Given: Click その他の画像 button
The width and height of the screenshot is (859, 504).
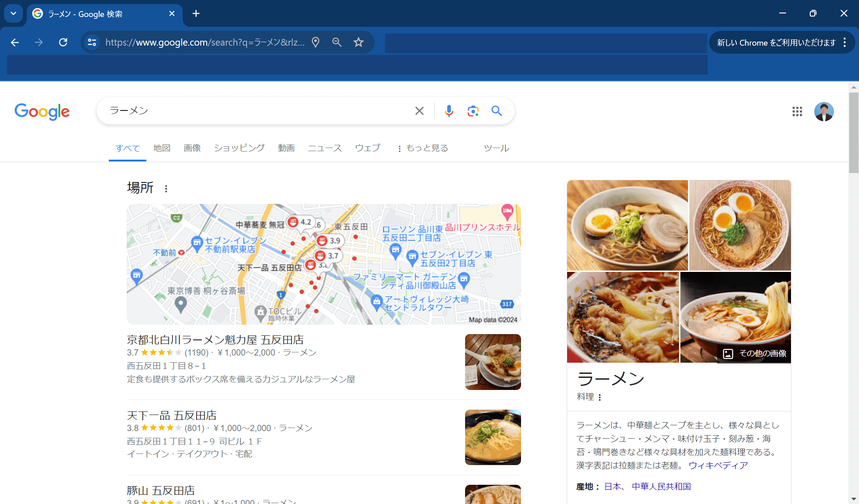Looking at the screenshot, I should click(755, 354).
